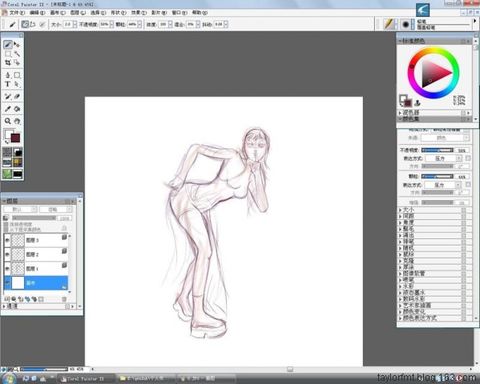The width and height of the screenshot is (480, 384).
Task: Select the Cloner tool
Action: tap(8, 97)
